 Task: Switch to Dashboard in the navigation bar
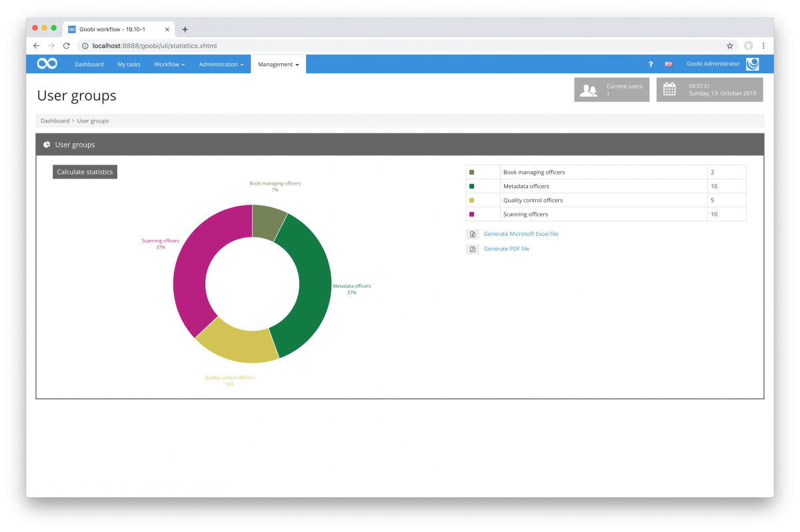tap(89, 64)
